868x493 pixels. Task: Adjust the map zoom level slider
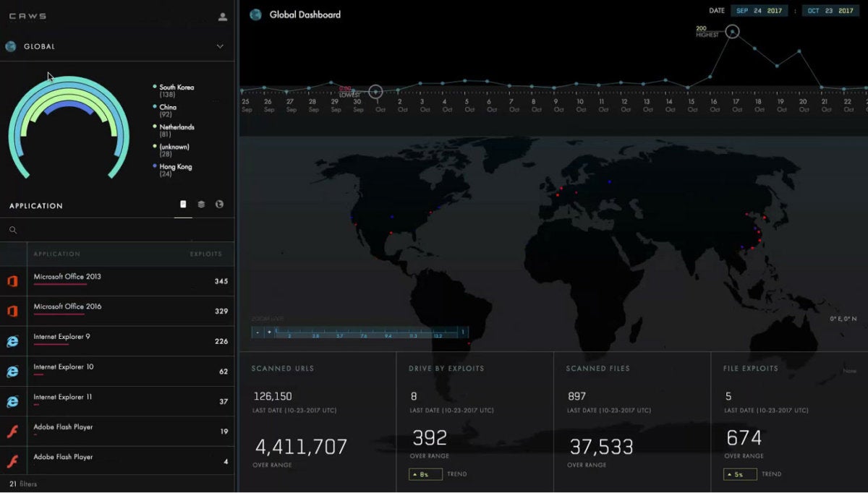click(x=368, y=333)
